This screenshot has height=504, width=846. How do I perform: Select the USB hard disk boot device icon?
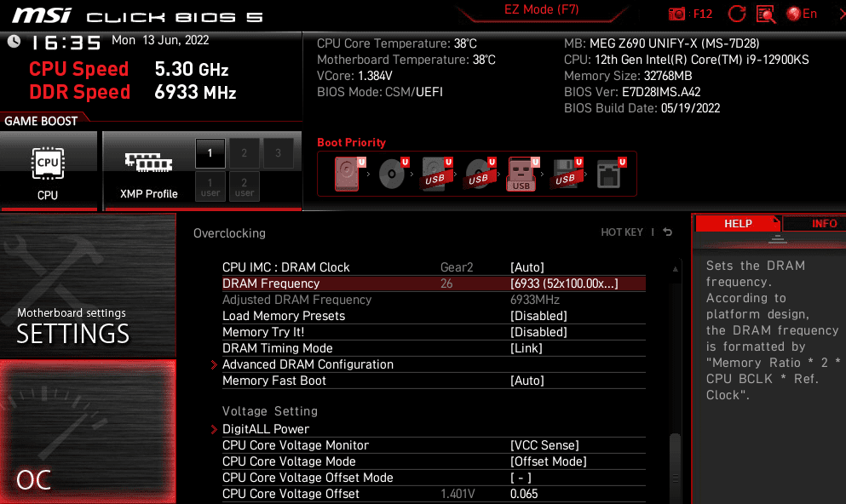tap(436, 174)
